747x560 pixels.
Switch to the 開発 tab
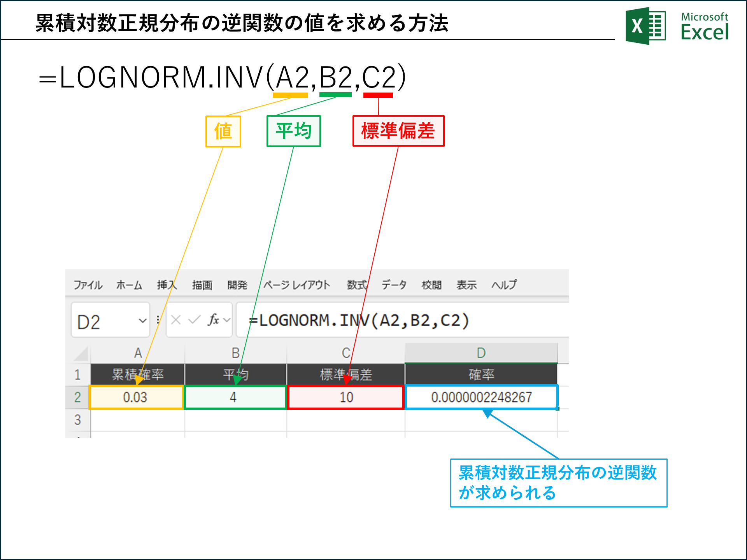[238, 285]
